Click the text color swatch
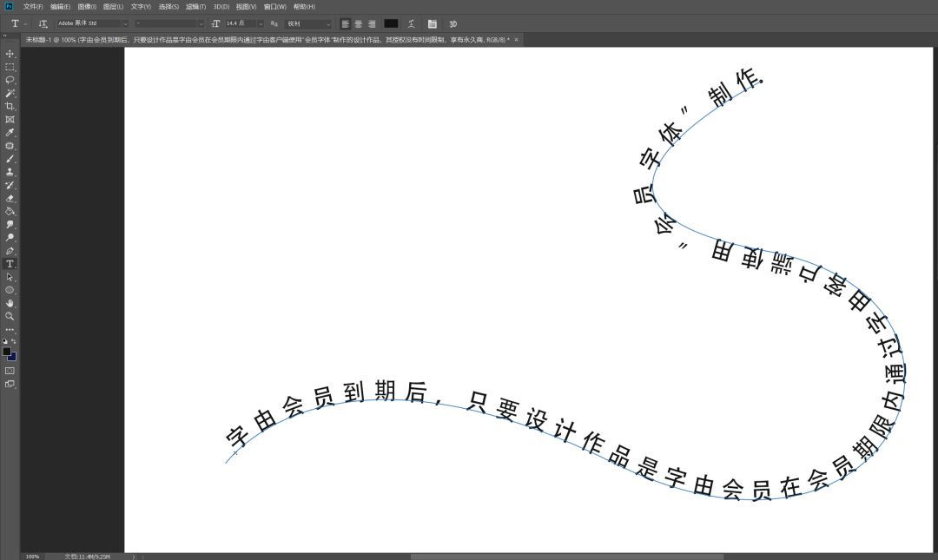The image size is (938, 560). tap(391, 23)
